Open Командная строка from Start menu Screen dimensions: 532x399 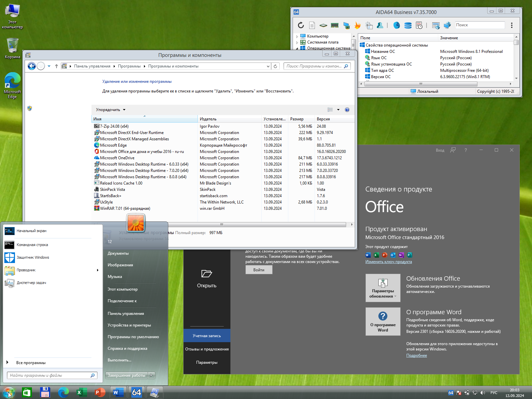(x=32, y=245)
